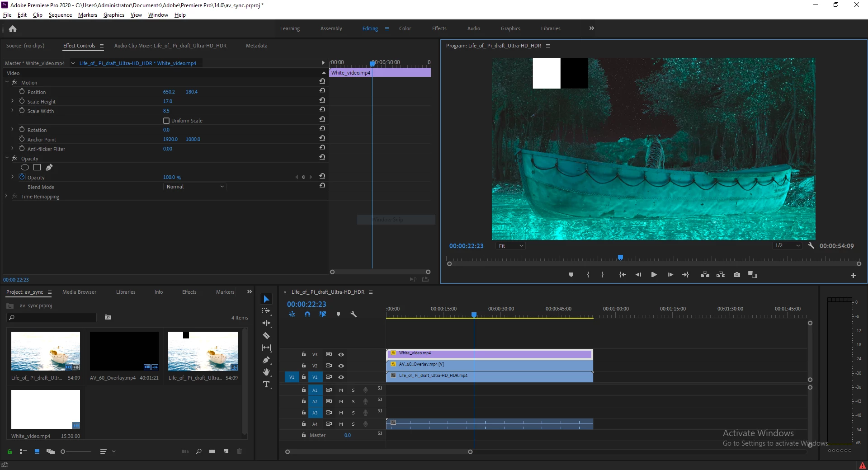Viewport: 868px width, 470px height.
Task: Open timeline settings wrench
Action: coord(354,314)
